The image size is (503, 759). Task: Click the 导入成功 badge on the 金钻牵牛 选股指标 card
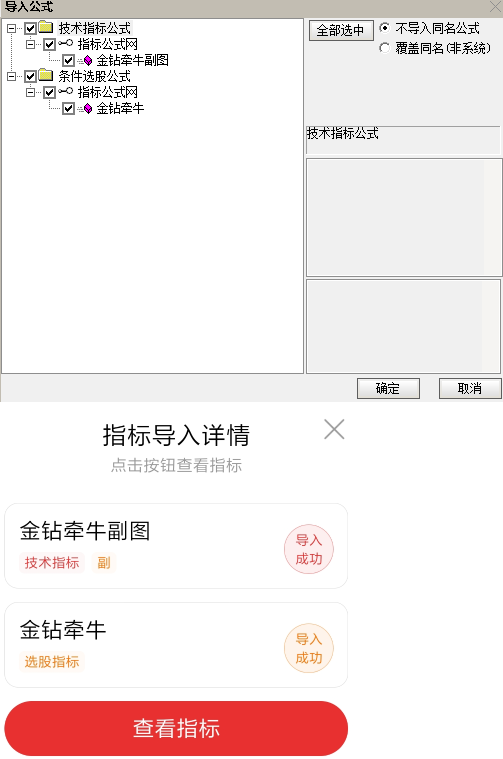[309, 648]
